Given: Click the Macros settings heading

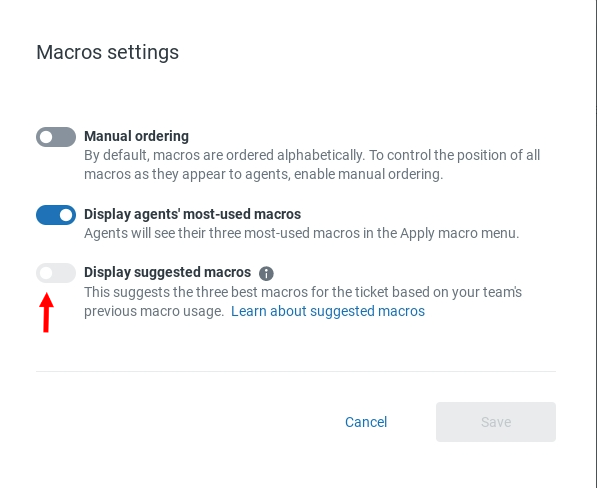Looking at the screenshot, I should pos(107,52).
